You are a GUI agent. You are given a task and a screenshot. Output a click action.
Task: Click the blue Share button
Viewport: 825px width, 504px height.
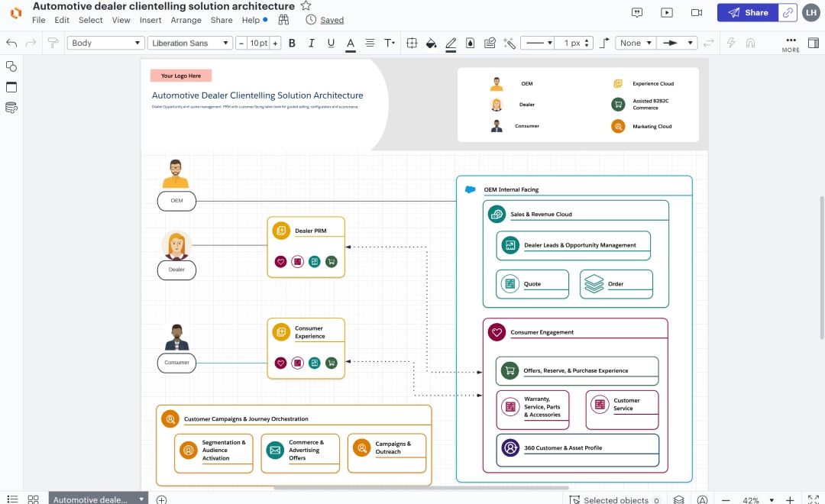coord(747,12)
